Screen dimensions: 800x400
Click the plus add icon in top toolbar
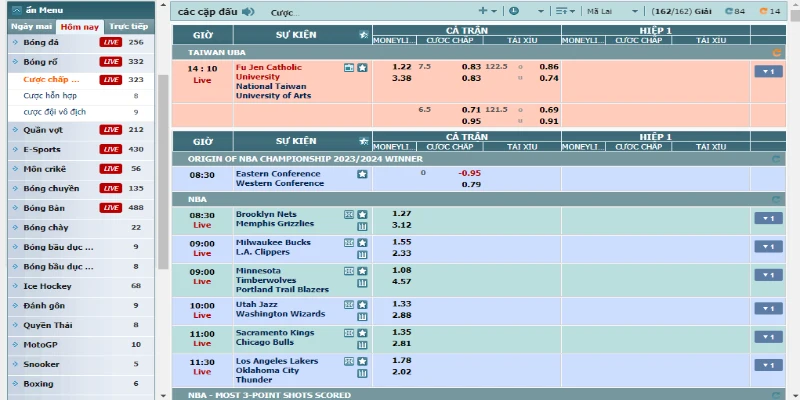pos(483,11)
